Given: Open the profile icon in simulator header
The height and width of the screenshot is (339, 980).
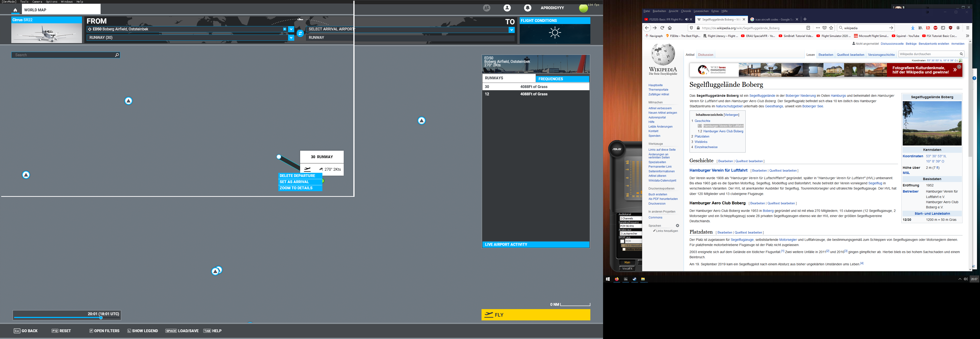Looking at the screenshot, I should pos(507,8).
